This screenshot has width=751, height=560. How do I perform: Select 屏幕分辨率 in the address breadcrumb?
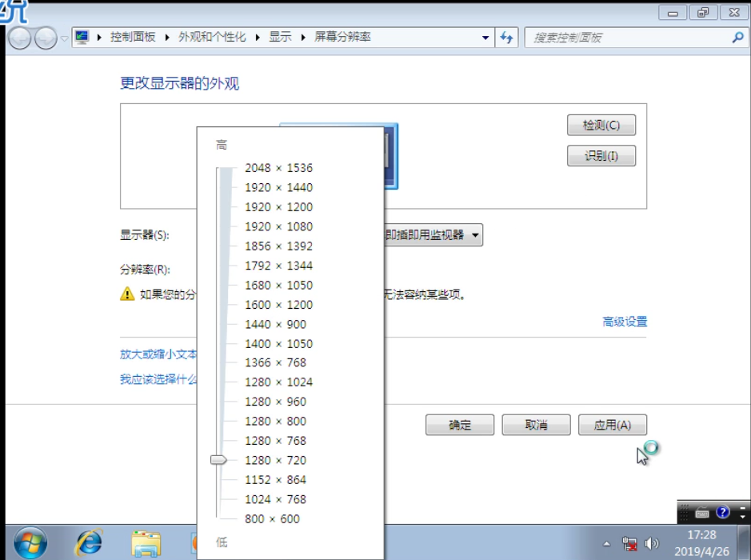(x=342, y=37)
